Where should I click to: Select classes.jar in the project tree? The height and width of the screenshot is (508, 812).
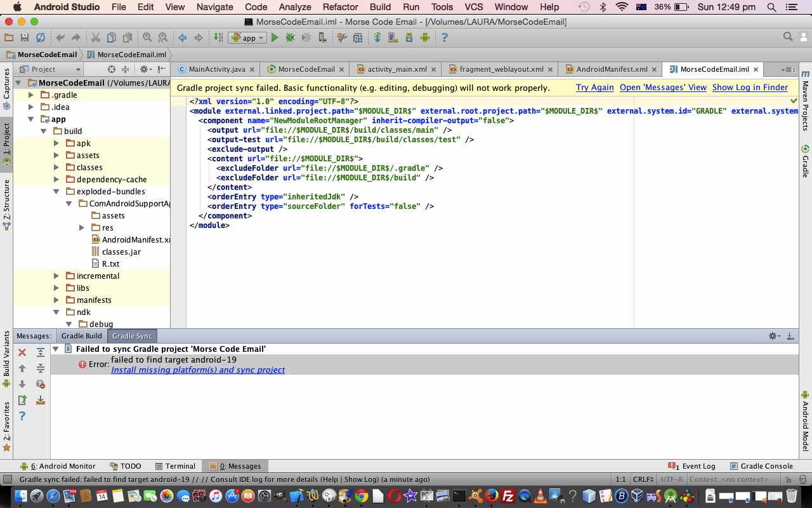121,252
